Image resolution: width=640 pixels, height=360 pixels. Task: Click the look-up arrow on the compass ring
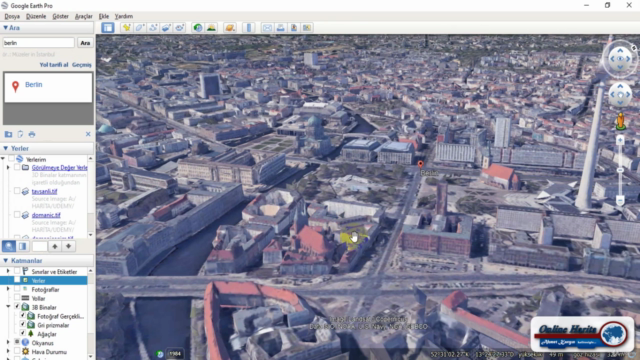click(x=620, y=51)
